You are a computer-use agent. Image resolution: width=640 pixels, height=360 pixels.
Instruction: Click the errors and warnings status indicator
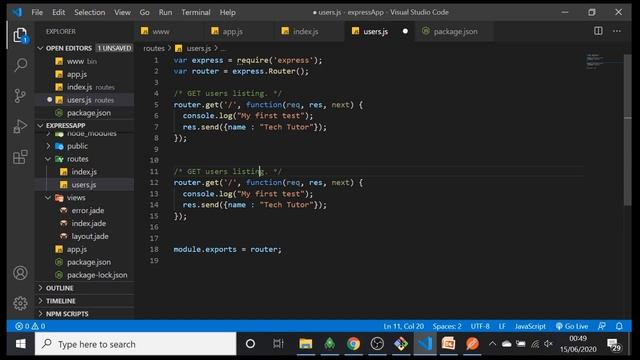coord(30,326)
